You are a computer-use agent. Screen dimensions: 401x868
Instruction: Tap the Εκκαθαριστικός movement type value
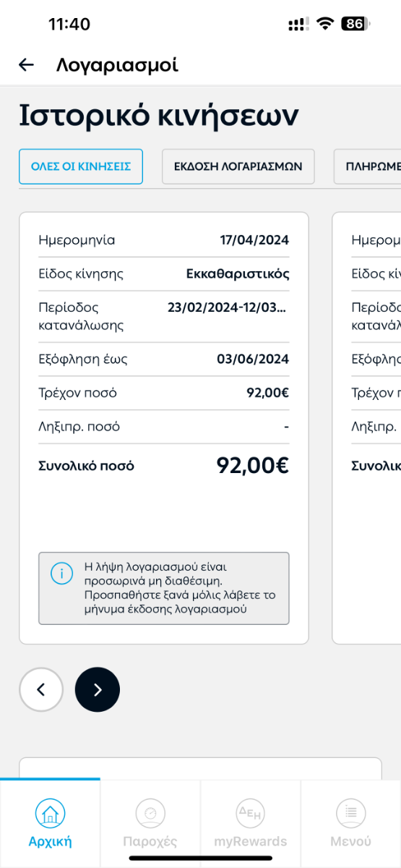pos(238,273)
